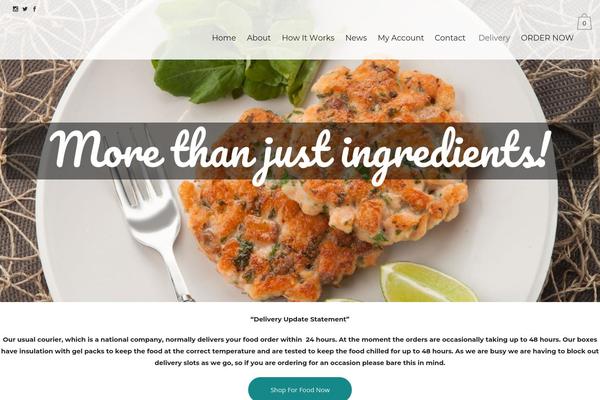Open the News menu item
This screenshot has width=600, height=400.
(x=356, y=38)
